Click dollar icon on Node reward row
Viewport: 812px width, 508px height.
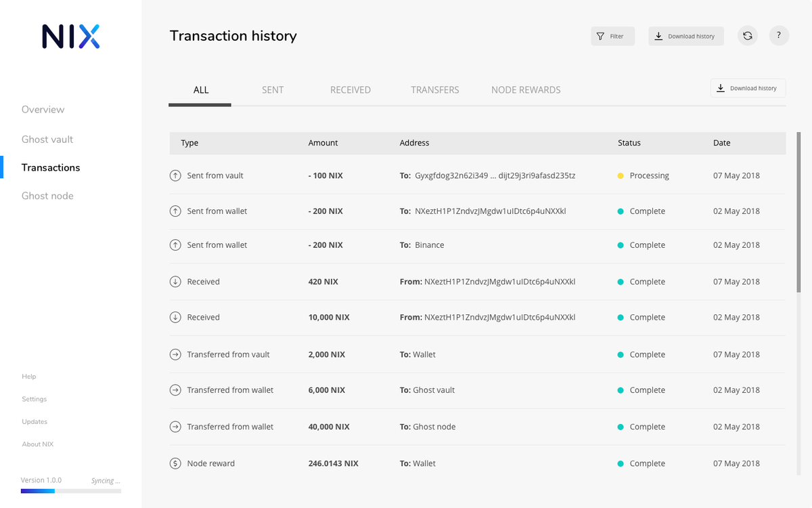coord(175,463)
